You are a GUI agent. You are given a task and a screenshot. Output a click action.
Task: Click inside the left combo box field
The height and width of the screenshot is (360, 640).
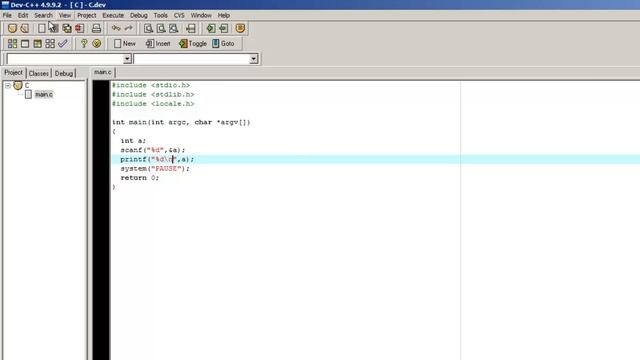coord(65,59)
